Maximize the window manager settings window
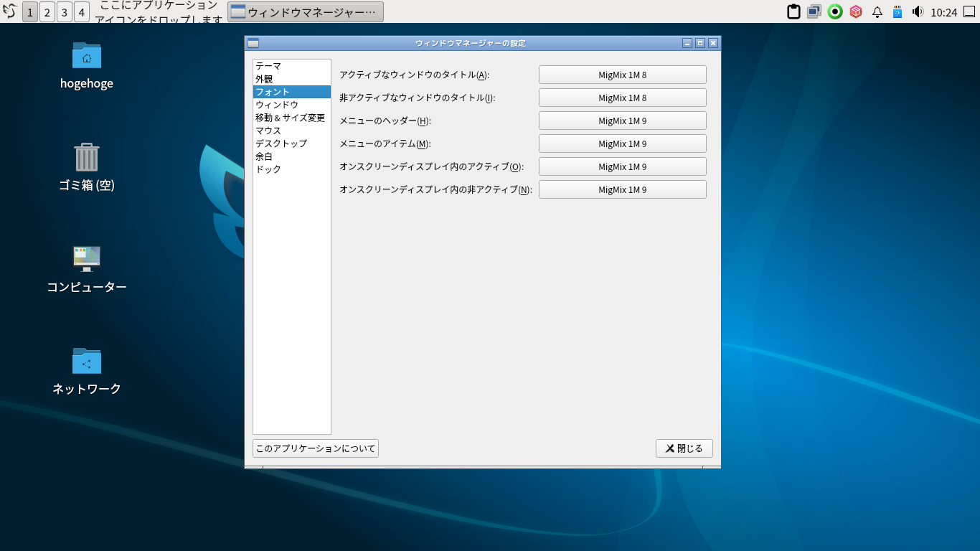 (x=700, y=43)
